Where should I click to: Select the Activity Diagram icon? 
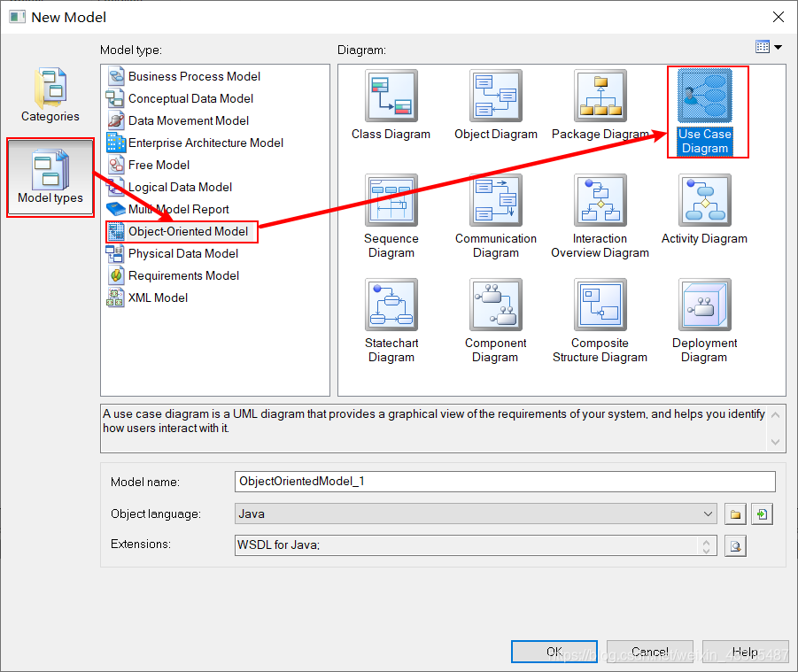pos(704,199)
